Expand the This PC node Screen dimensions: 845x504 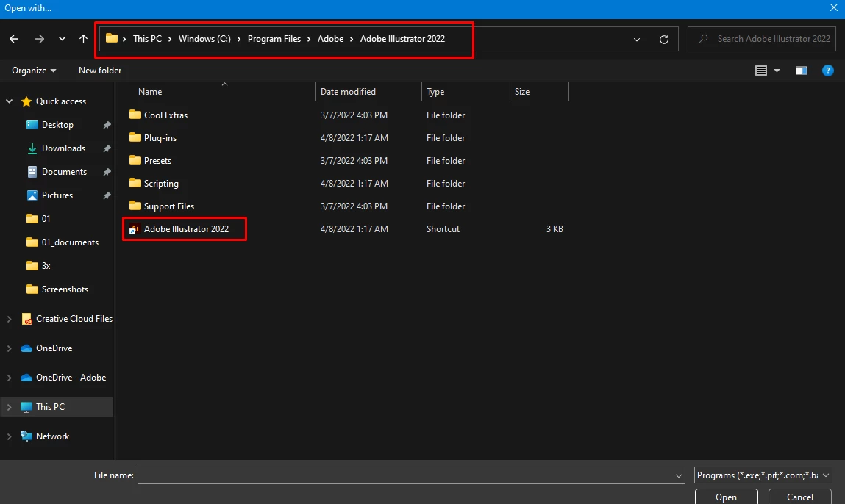9,407
